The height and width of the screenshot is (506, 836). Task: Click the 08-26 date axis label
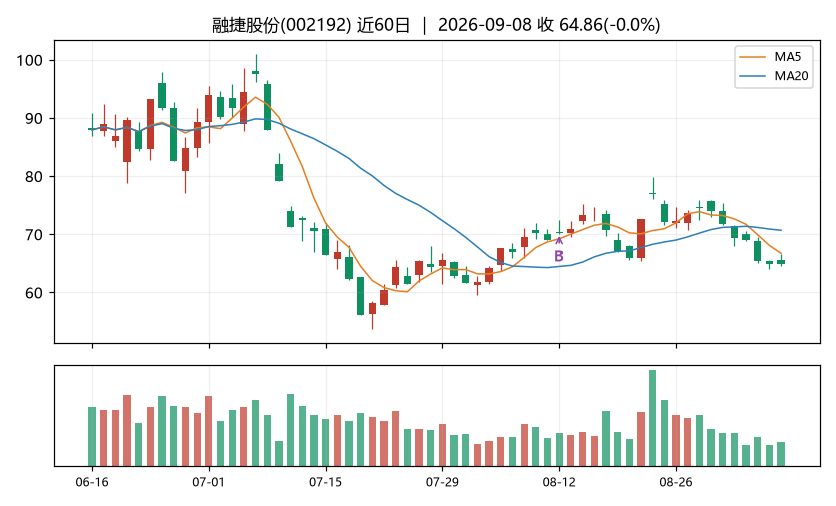(676, 483)
